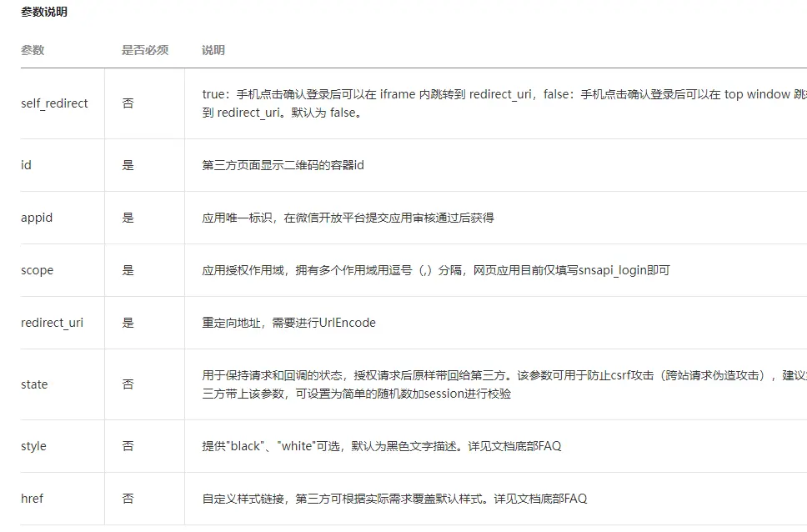The width and height of the screenshot is (807, 532).
Task: Click 是 in the id row
Action: [x=128, y=165]
